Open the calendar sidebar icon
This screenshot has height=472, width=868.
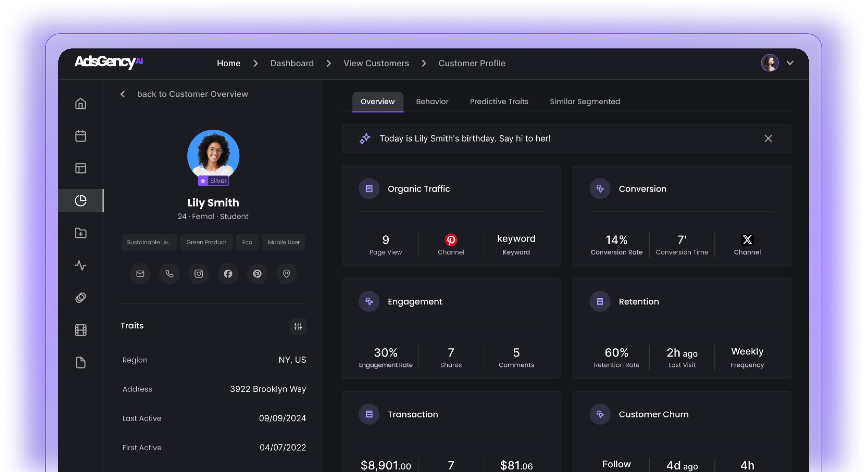pos(81,136)
